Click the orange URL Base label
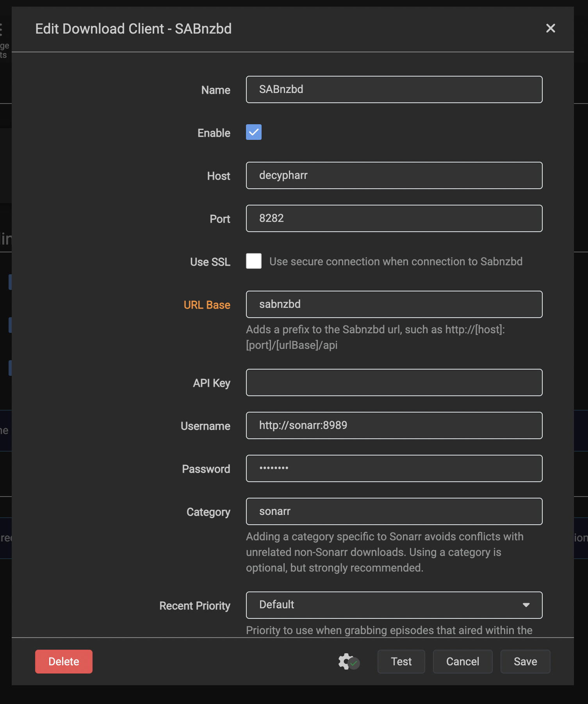Viewport: 588px width, 704px height. [207, 305]
